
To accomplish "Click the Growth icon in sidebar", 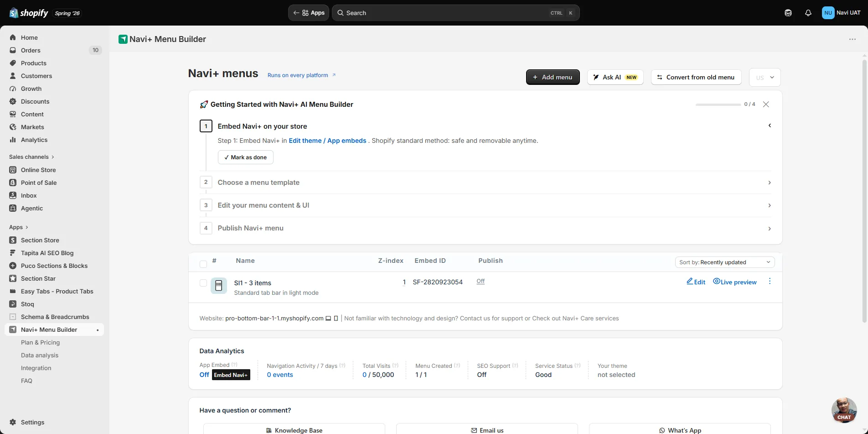I will pos(13,89).
